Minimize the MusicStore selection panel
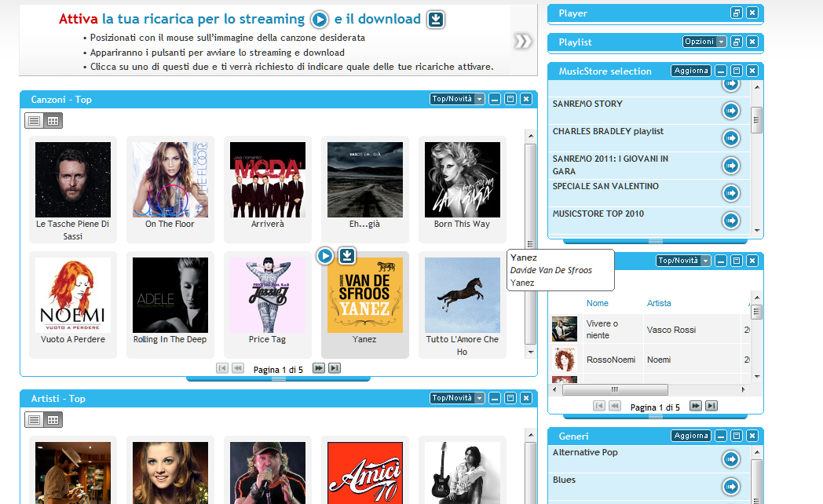Screen dimensions: 823x504 point(721,71)
